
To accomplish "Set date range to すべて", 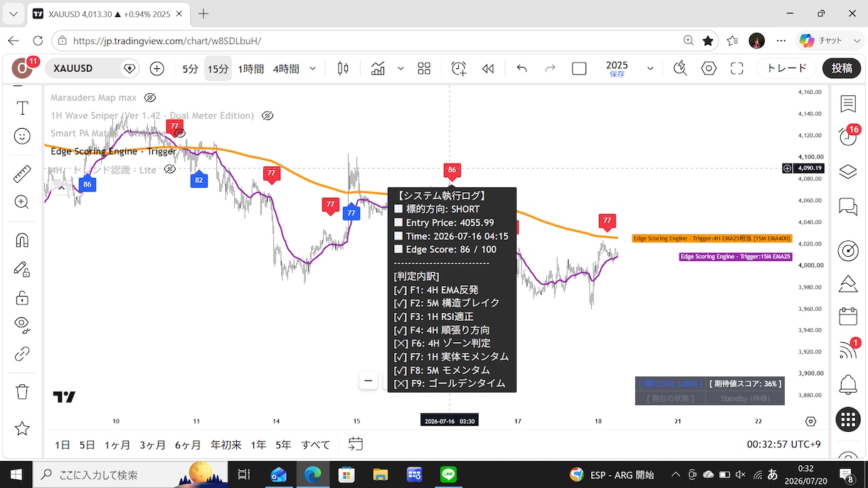I will pos(315,445).
